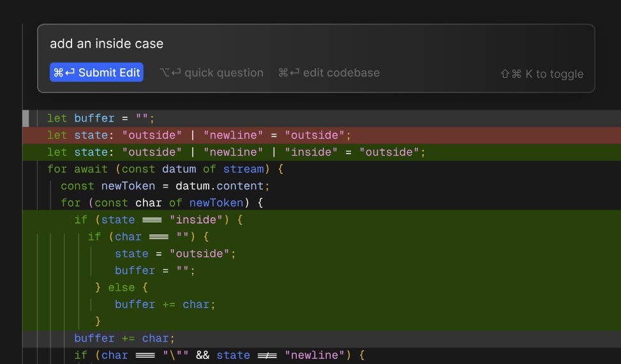Click the 'const newToken = datum.content;' line

click(165, 186)
